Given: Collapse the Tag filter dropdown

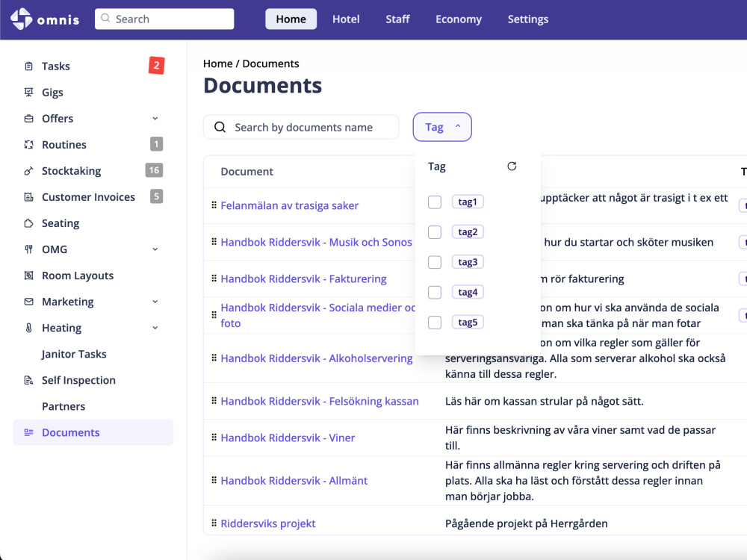Looking at the screenshot, I should pyautogui.click(x=442, y=127).
